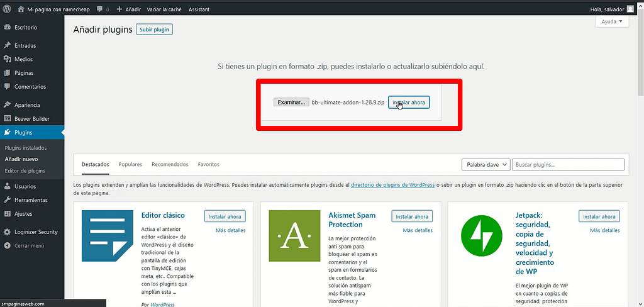Viewport: 644px width, 307px height.
Task: Click the WordPress author link under Editor clásico
Action: point(162,304)
